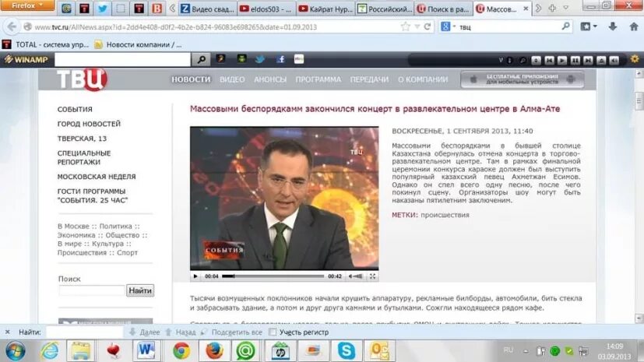This screenshot has height=362, width=644.
Task: Open the 'происшествия' tag link
Action: 445,215
